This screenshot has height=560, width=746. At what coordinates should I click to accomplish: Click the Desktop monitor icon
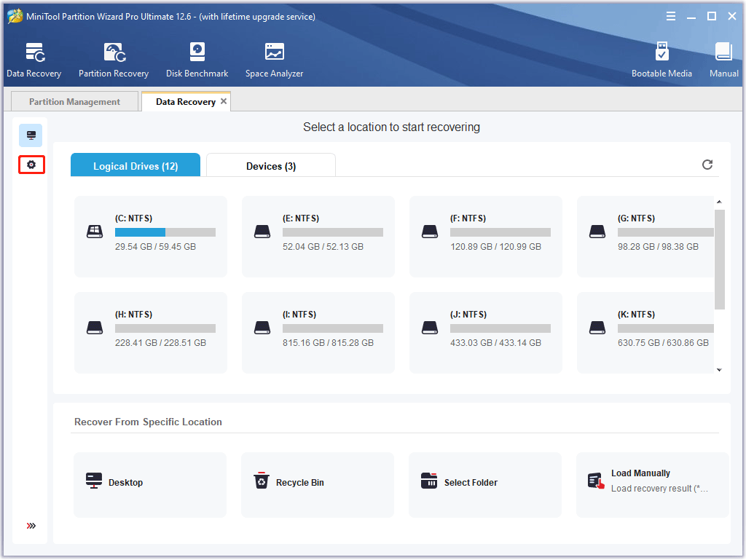tap(94, 481)
